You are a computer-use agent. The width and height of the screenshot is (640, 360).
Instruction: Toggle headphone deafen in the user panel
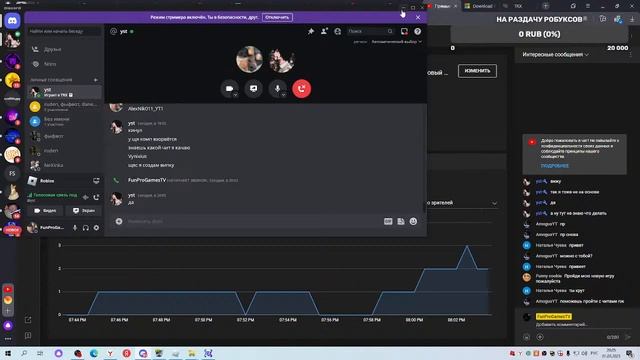[x=86, y=228]
